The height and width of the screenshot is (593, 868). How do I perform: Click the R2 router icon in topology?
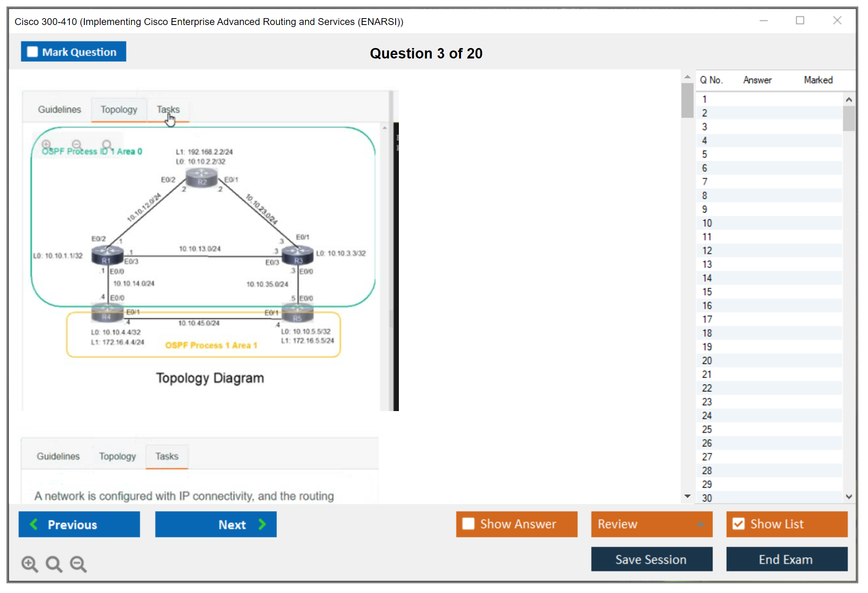click(x=201, y=178)
